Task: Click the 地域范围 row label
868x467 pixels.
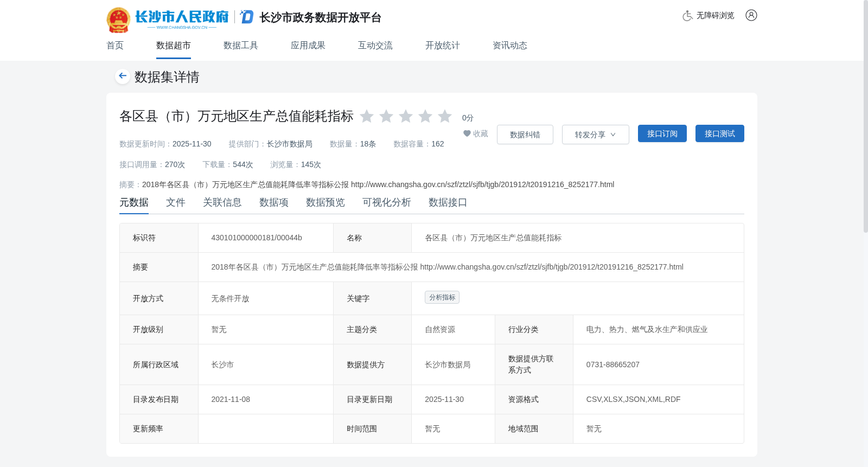Action: tap(524, 428)
